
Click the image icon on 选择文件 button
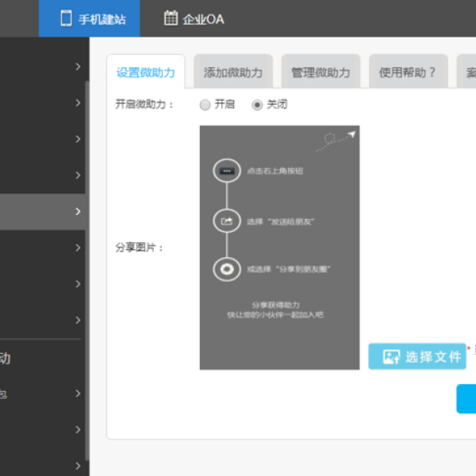point(390,357)
